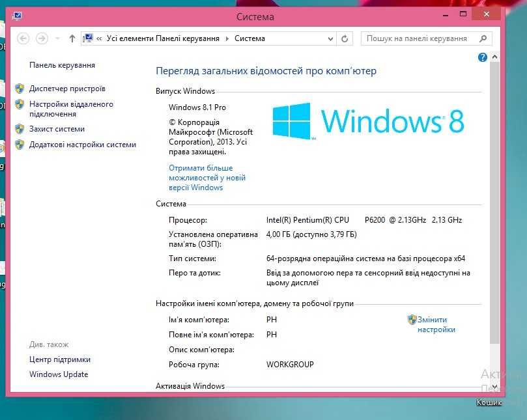527x420 pixels.
Task: Open the blue Help question mark
Action: [483, 57]
